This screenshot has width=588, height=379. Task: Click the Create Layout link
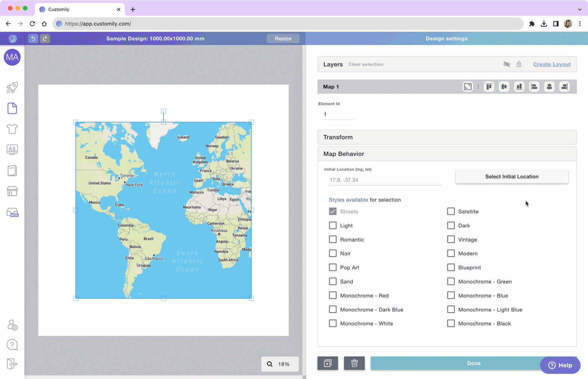click(x=552, y=64)
